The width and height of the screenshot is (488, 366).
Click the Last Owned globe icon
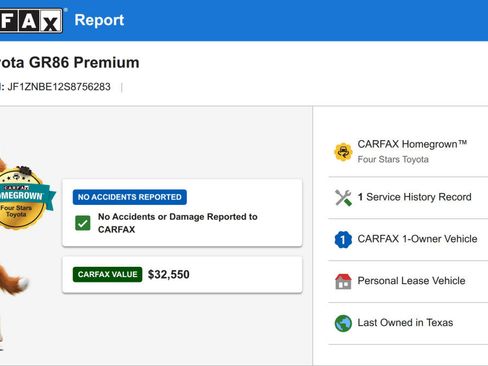pos(343,323)
